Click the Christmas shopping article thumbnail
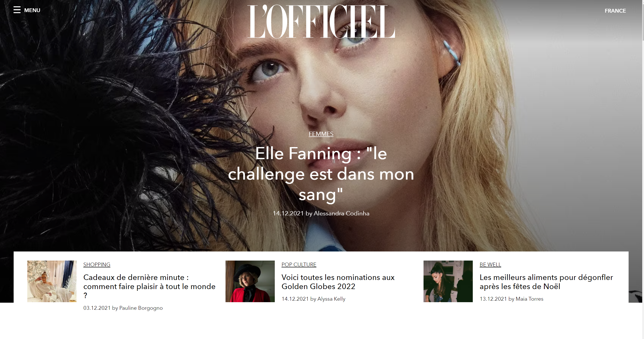The height and width of the screenshot is (339, 644). click(x=52, y=281)
